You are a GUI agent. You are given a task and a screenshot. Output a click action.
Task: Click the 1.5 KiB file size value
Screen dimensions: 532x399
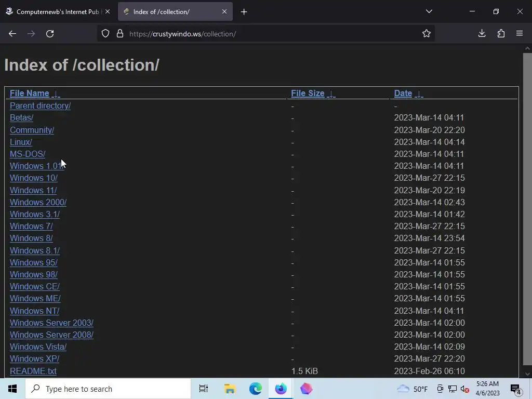[304, 371]
